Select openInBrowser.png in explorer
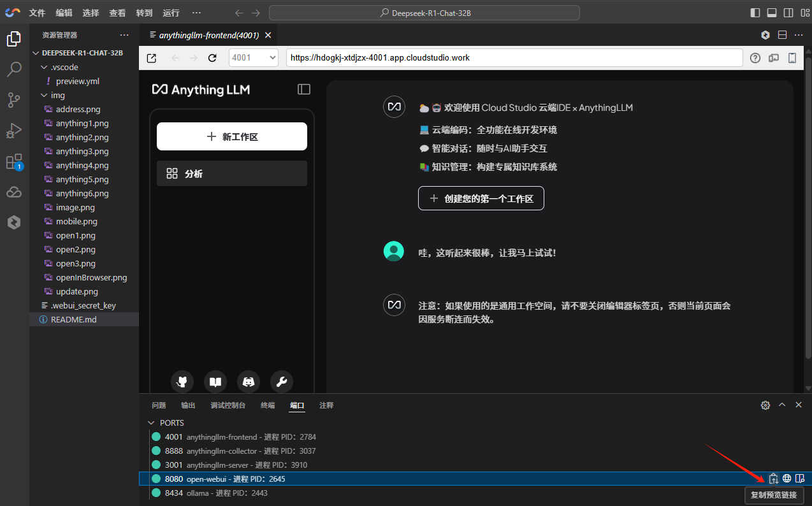Viewport: 812px width, 506px height. point(84,277)
